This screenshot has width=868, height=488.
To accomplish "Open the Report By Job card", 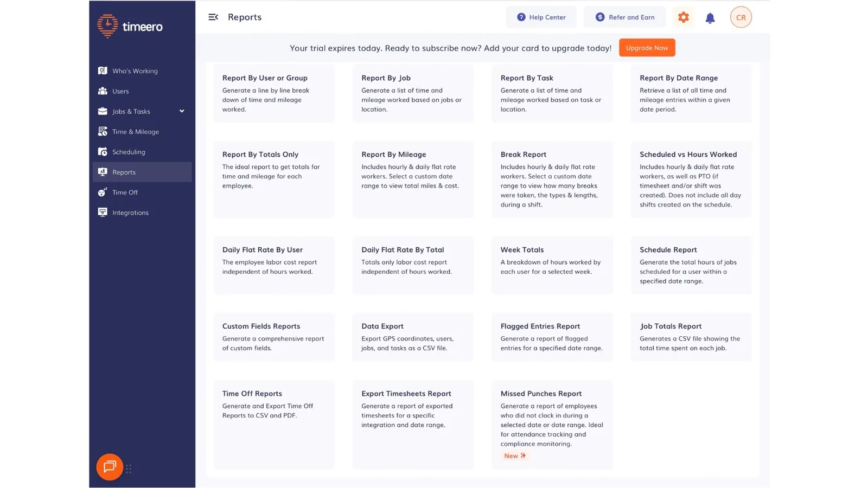I will [413, 93].
